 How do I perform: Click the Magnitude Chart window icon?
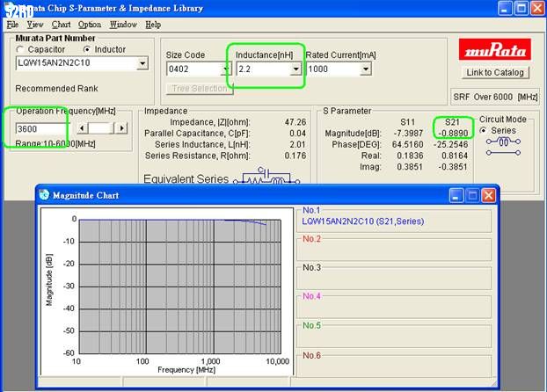pyautogui.click(x=44, y=195)
